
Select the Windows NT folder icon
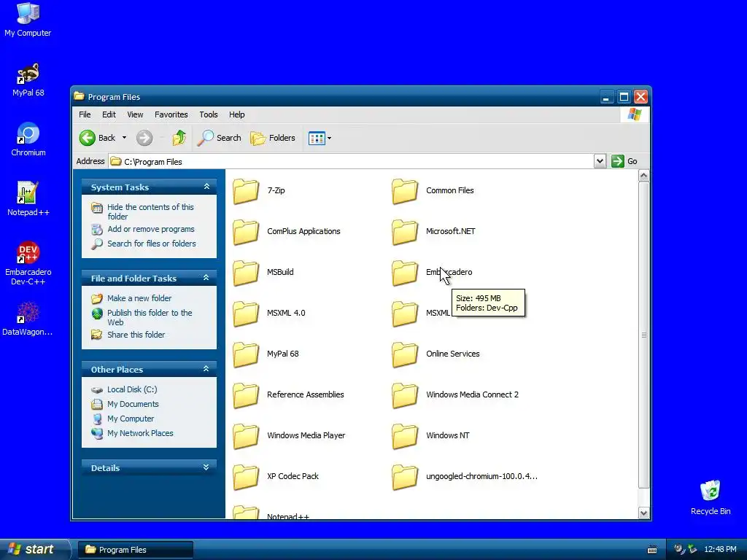[x=405, y=437]
